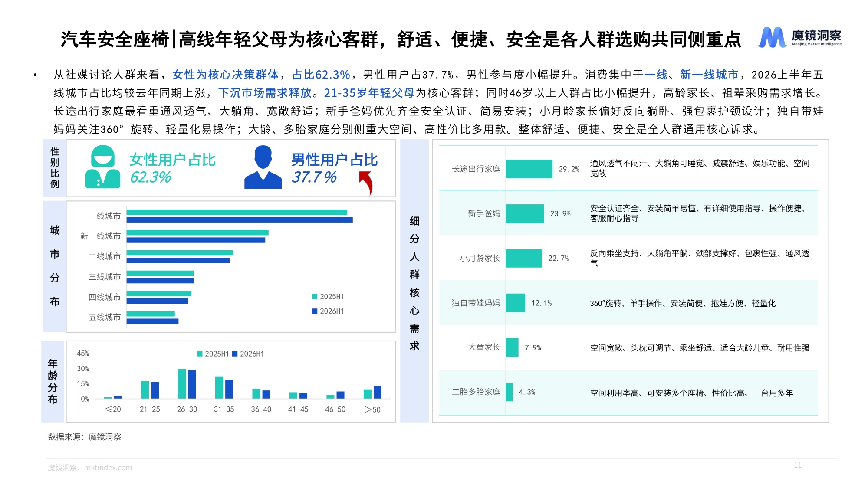Select the 男性用户占比 37.7% value
Image resolution: width=868 pixels, height=488 pixels.
(314, 177)
